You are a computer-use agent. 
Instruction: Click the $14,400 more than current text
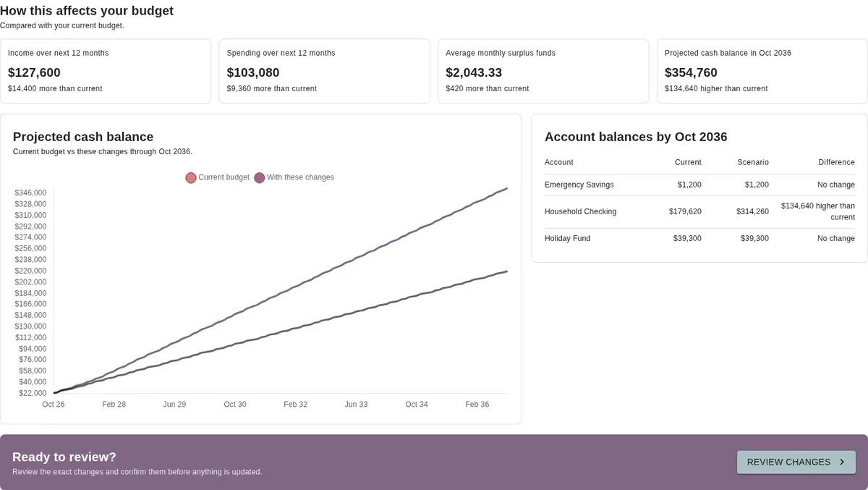click(55, 88)
